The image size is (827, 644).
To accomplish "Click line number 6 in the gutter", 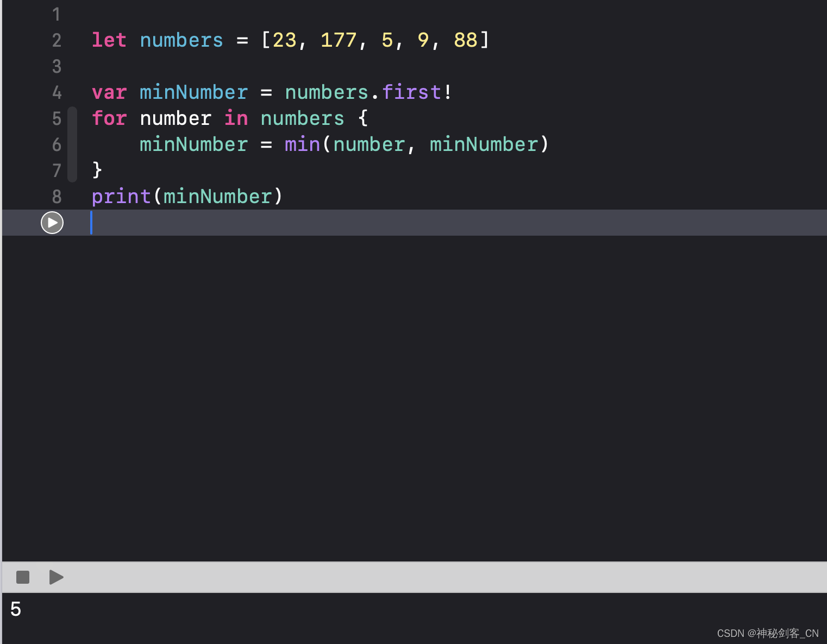I will (x=57, y=144).
